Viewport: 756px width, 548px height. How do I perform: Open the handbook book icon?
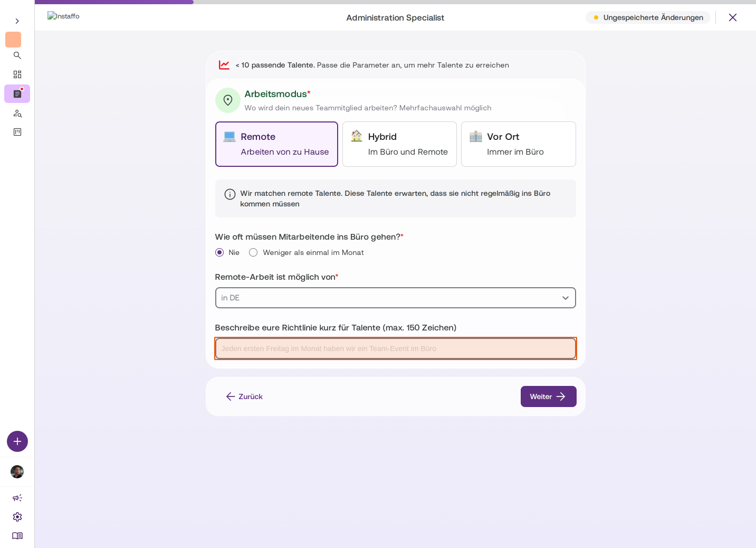point(17,536)
